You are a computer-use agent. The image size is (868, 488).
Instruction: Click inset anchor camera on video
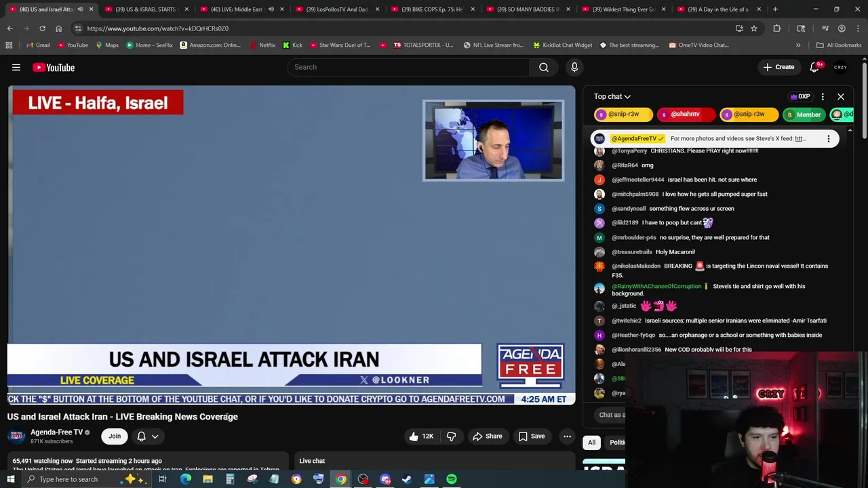[x=493, y=140]
